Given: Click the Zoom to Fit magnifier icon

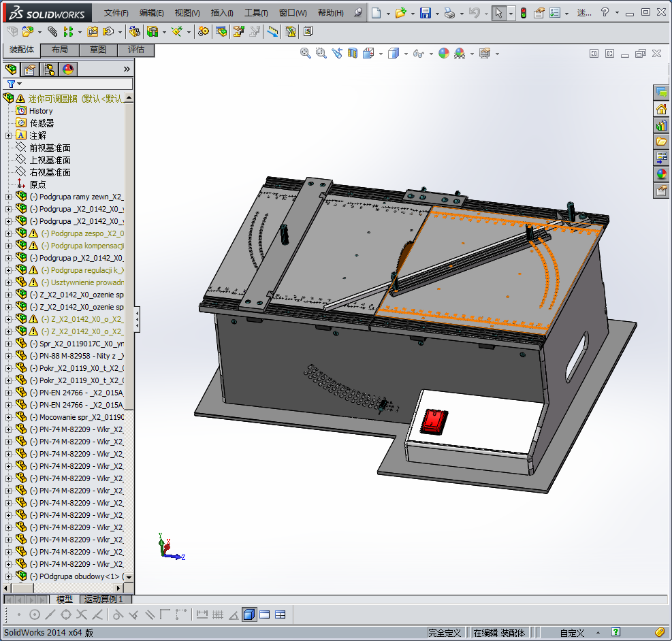Looking at the screenshot, I should (306, 53).
